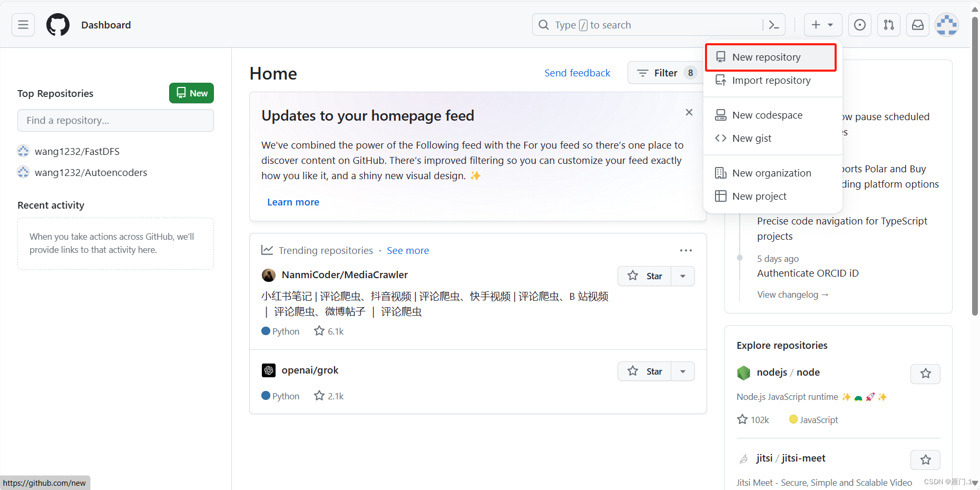The width and height of the screenshot is (980, 490).
Task: Open Precise code navigation for TypeScript entry
Action: [x=842, y=229]
